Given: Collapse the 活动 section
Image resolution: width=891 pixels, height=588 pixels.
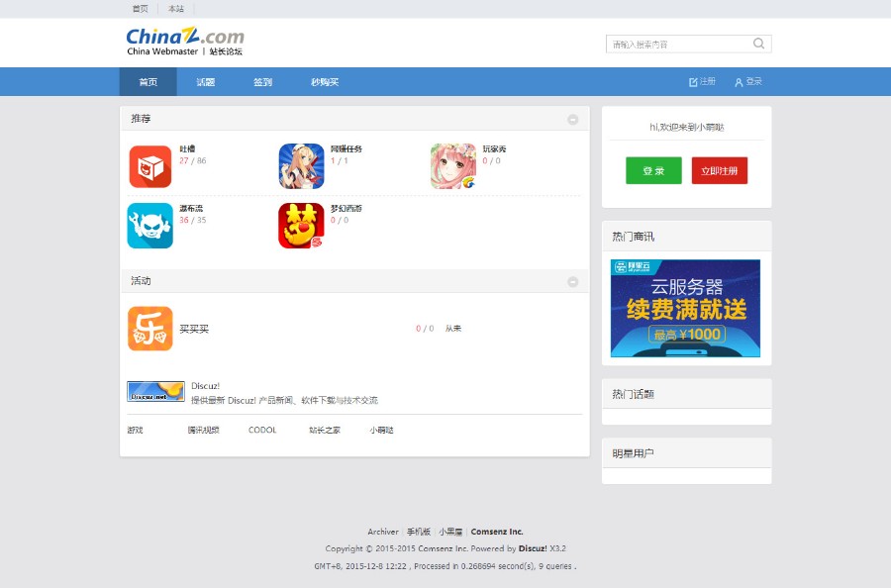Looking at the screenshot, I should (572, 281).
